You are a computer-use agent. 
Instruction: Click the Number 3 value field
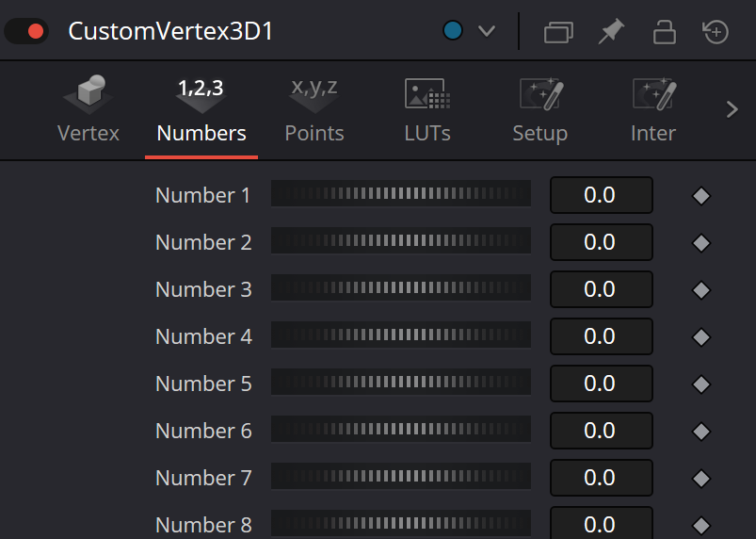pyautogui.click(x=602, y=289)
